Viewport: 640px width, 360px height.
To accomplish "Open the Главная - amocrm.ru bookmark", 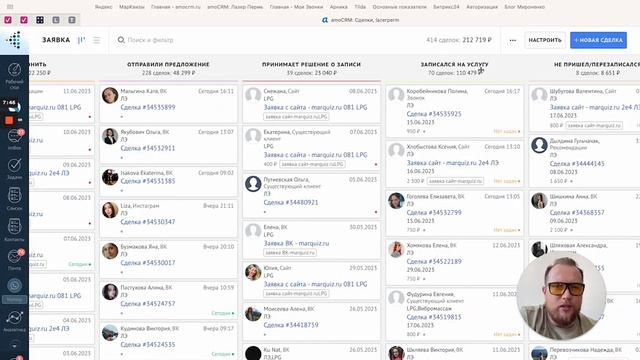I will tap(176, 7).
